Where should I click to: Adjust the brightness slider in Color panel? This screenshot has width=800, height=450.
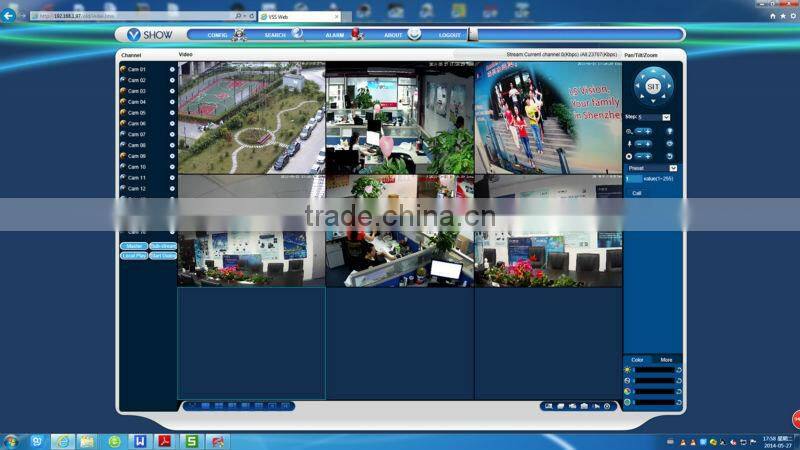654,370
